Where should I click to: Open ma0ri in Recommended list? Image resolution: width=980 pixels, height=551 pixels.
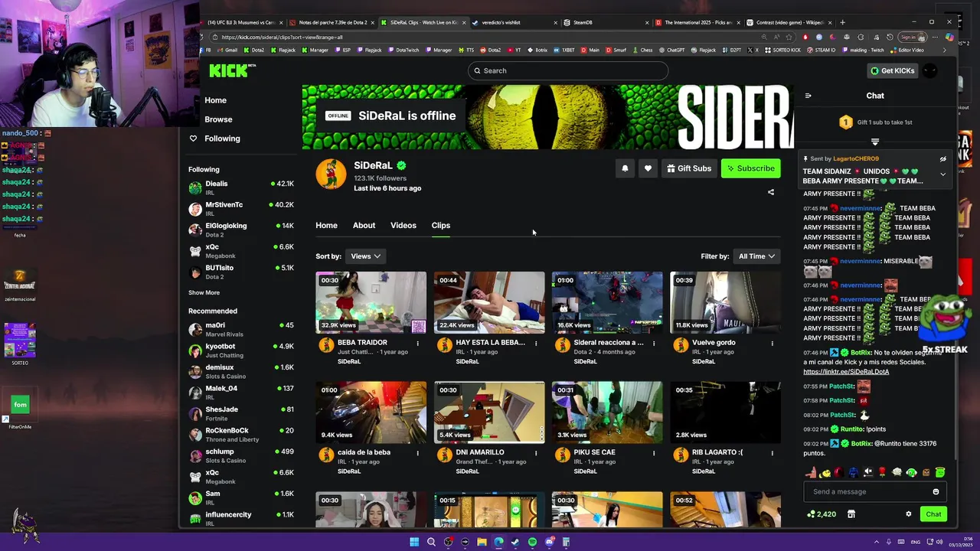pyautogui.click(x=241, y=329)
